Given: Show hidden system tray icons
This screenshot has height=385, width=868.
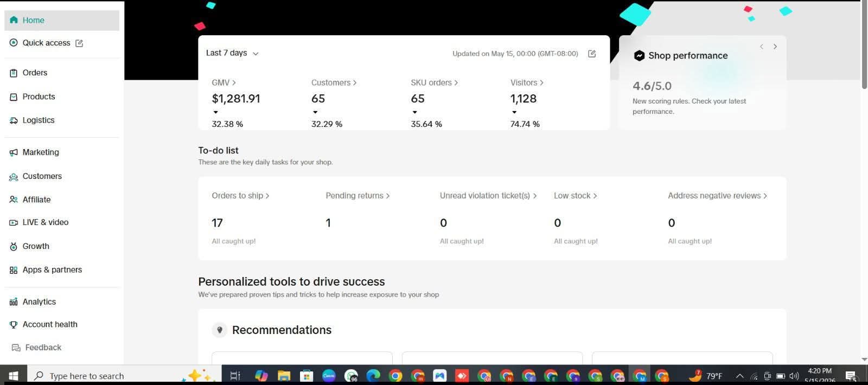Looking at the screenshot, I should pos(739,376).
